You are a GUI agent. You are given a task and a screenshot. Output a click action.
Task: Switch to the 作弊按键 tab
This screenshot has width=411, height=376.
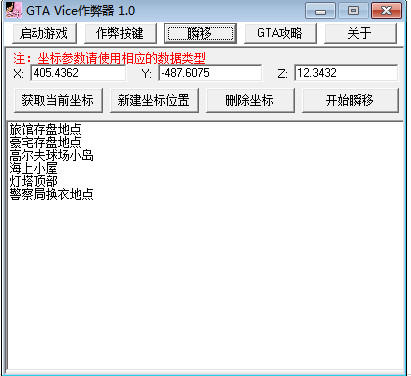[120, 33]
